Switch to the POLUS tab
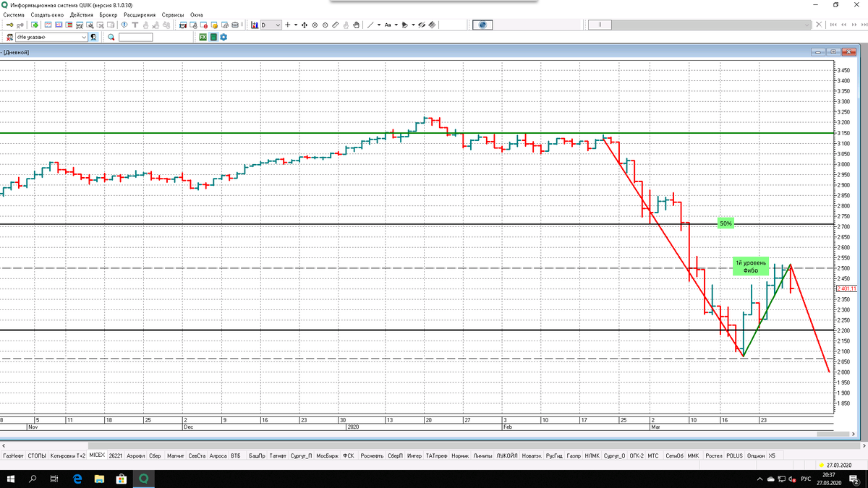 tap(734, 456)
